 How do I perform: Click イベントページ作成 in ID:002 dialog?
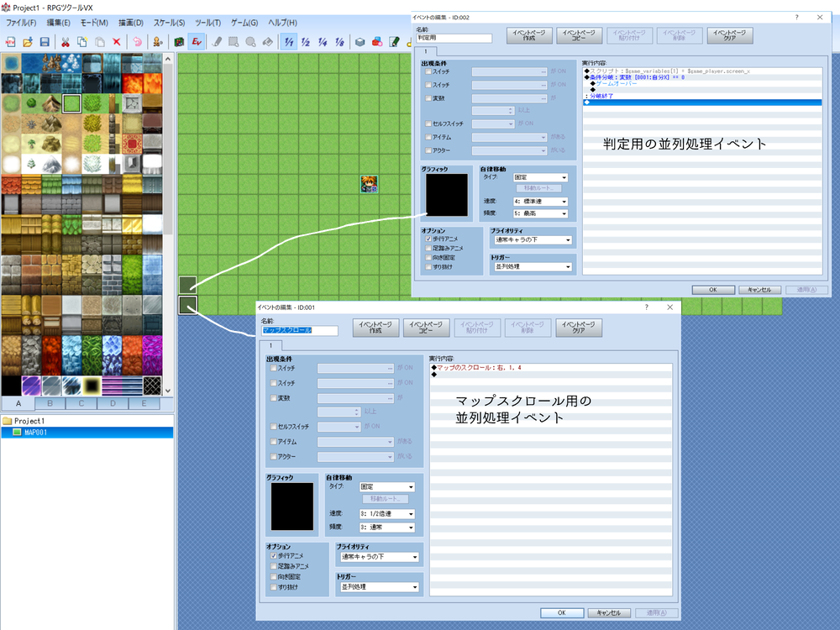pos(529,35)
